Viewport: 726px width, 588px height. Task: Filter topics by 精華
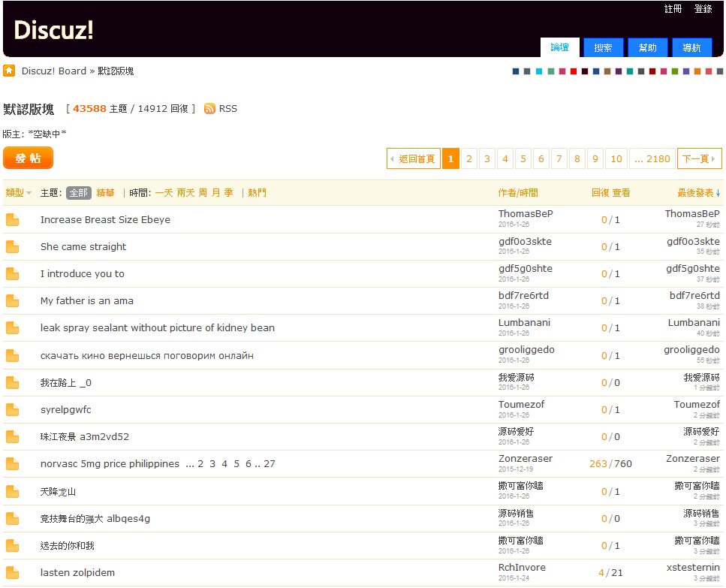106,192
